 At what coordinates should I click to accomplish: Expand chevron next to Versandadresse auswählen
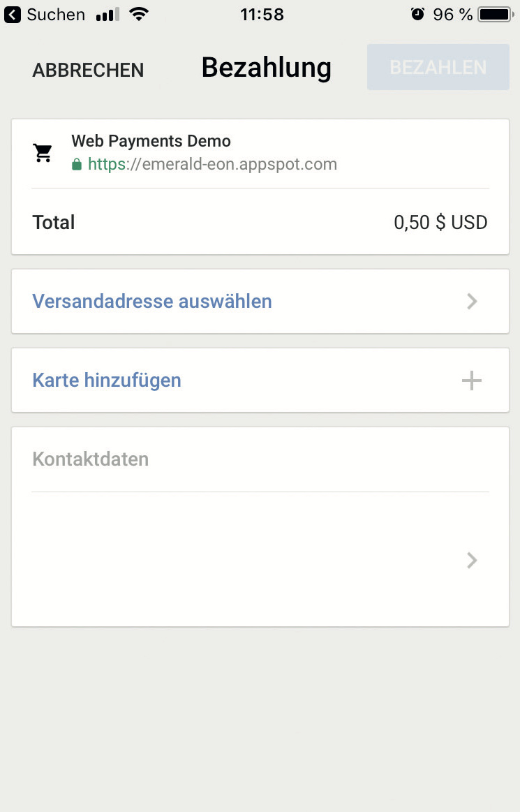472,302
